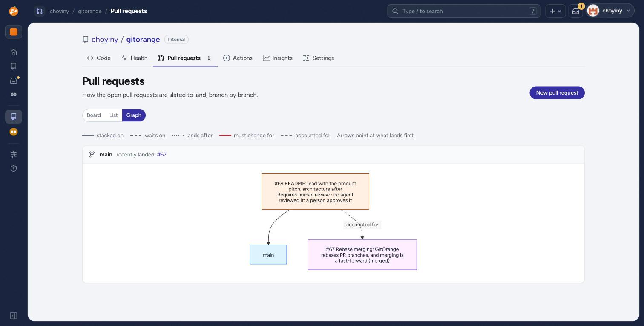This screenshot has width=644, height=326.
Task: Open Repositories icon below the home icon
Action: [x=14, y=66]
